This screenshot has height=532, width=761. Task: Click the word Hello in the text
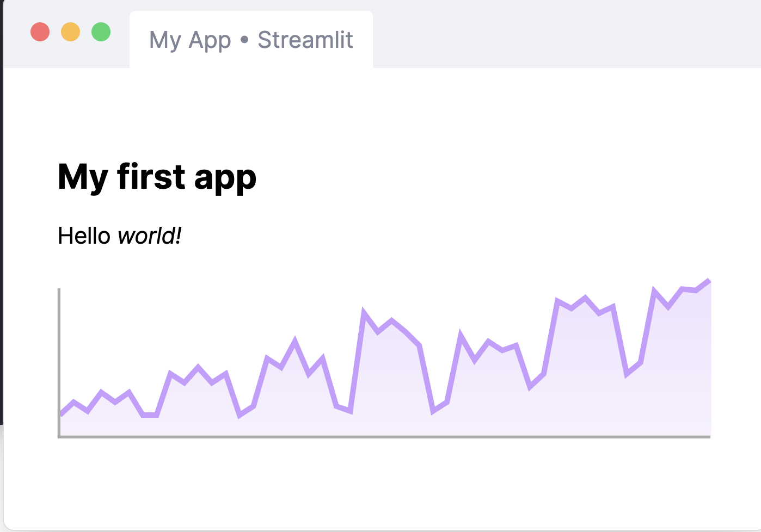(84, 236)
